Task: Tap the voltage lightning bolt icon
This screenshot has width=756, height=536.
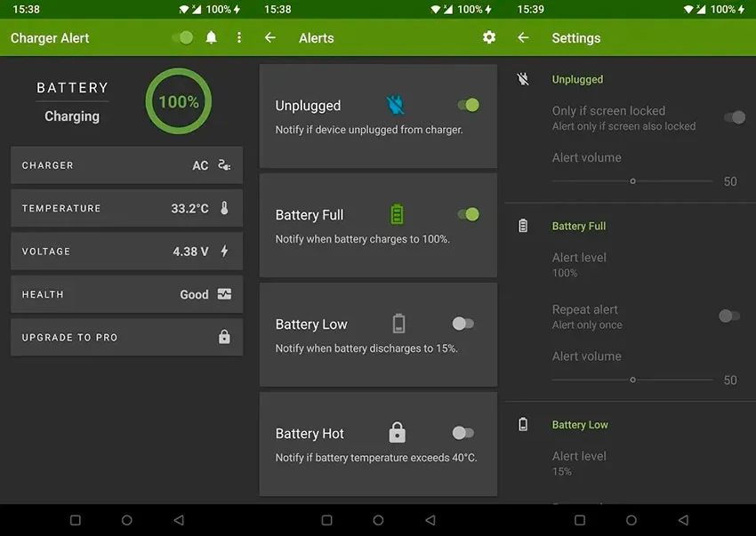Action: click(x=224, y=252)
